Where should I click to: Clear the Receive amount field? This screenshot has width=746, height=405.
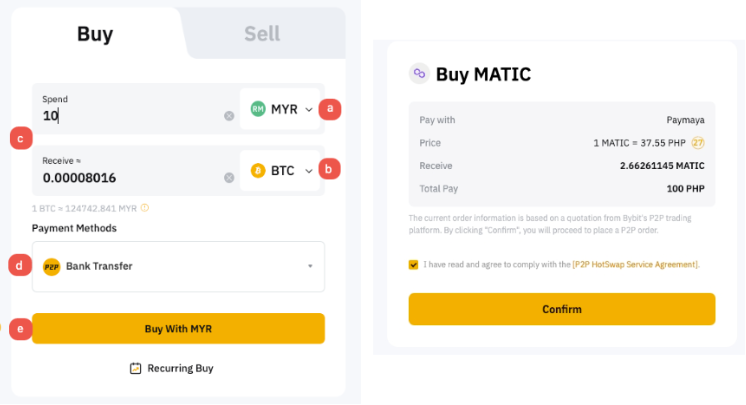click(229, 178)
